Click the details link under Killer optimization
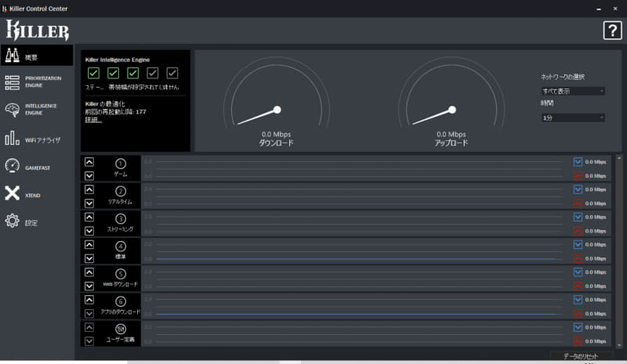Screen dimensions: 627x364 (93, 120)
